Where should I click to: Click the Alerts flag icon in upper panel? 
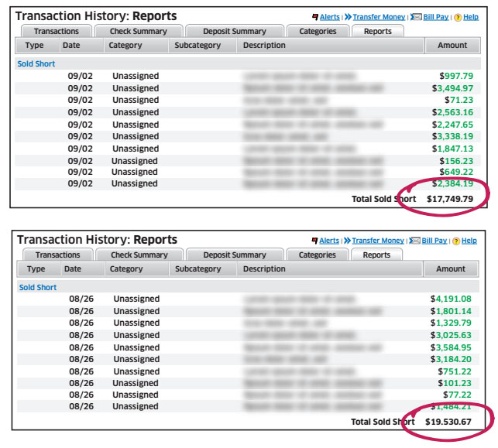click(315, 16)
